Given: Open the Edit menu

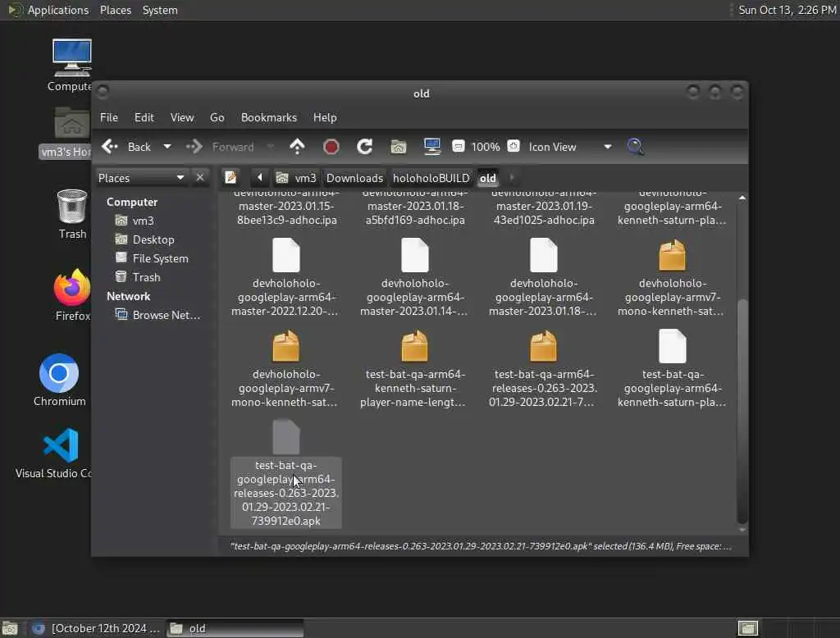Looking at the screenshot, I should pos(144,117).
